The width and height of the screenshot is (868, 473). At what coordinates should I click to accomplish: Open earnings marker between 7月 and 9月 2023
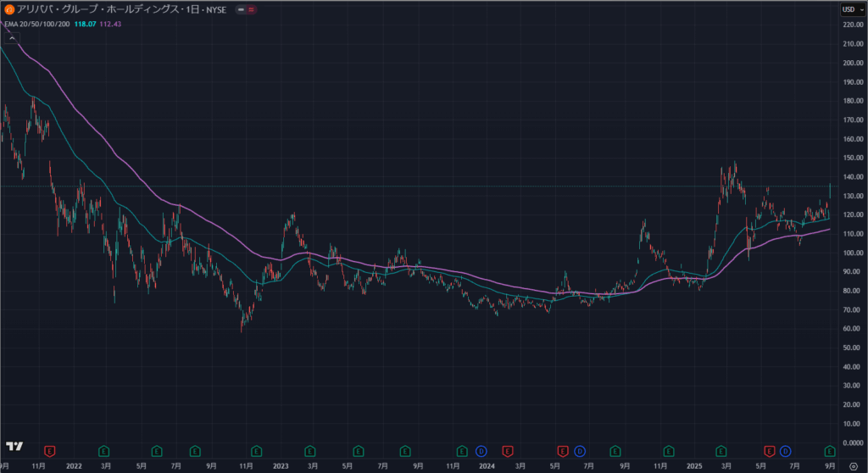click(405, 452)
